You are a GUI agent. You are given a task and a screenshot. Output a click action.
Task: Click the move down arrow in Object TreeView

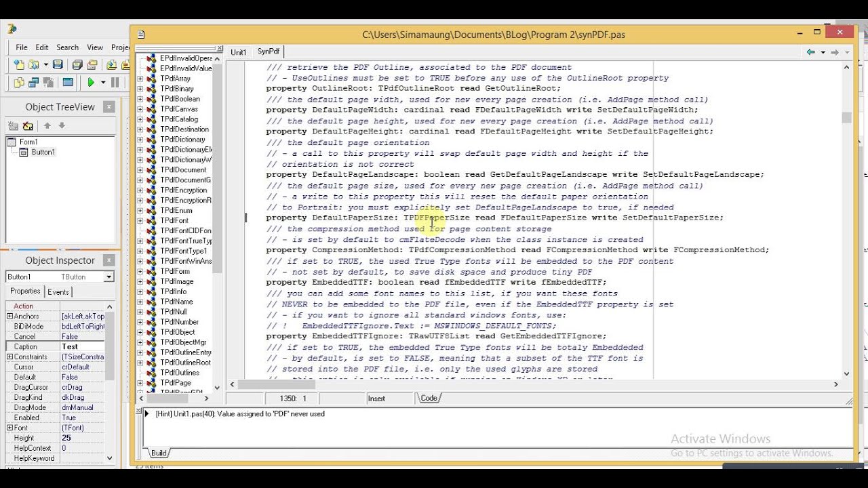[x=62, y=125]
